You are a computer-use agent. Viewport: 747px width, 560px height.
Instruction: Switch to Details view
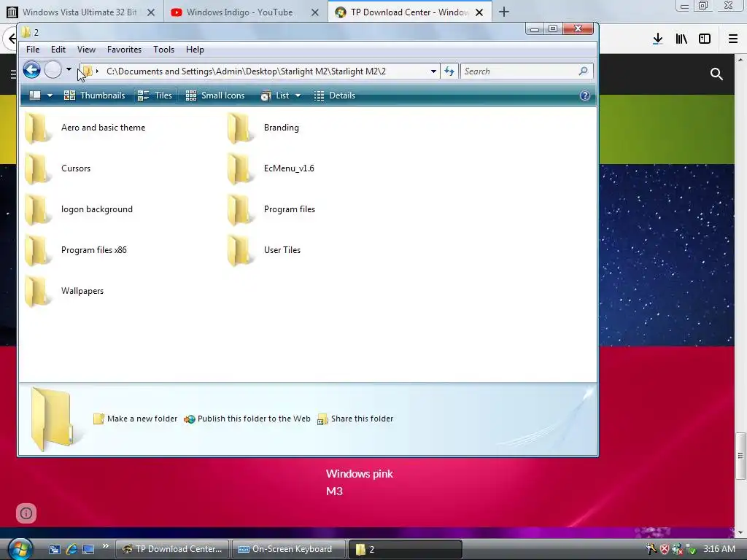pyautogui.click(x=335, y=96)
